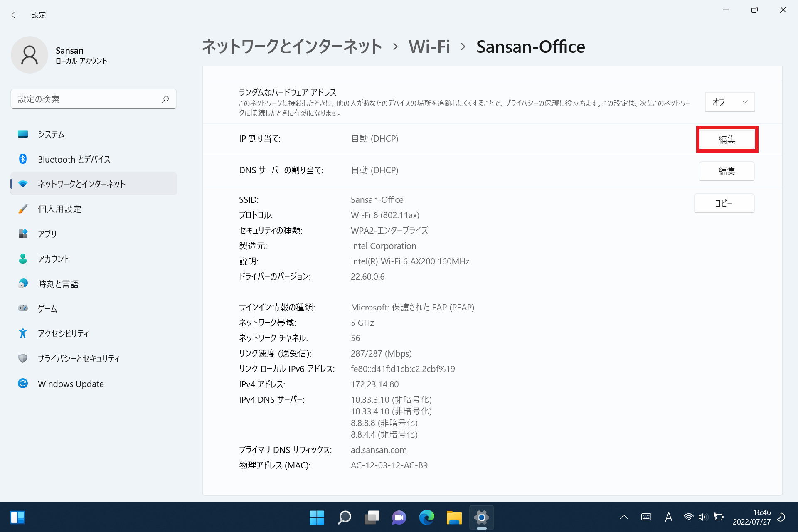Image resolution: width=798 pixels, height=532 pixels.
Task: Click 編集 button for IP 割り当て
Action: click(x=727, y=140)
